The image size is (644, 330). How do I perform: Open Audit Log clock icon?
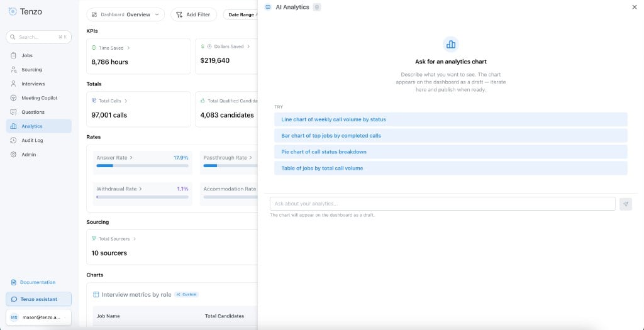click(x=14, y=140)
